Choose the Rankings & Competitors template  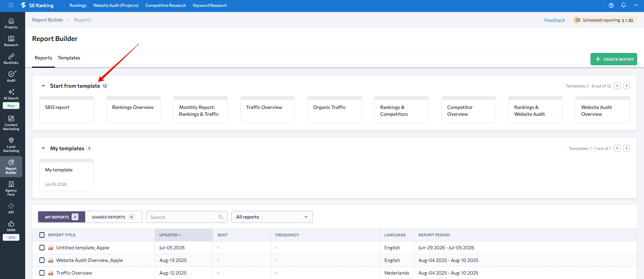coord(402,110)
